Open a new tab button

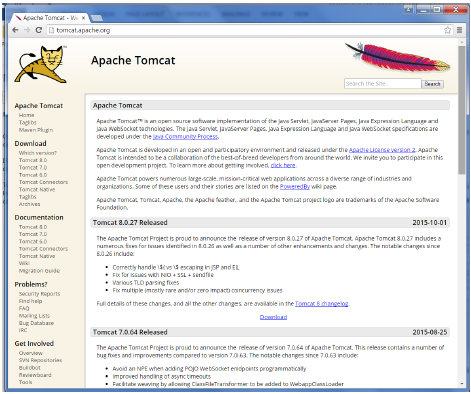tap(97, 18)
